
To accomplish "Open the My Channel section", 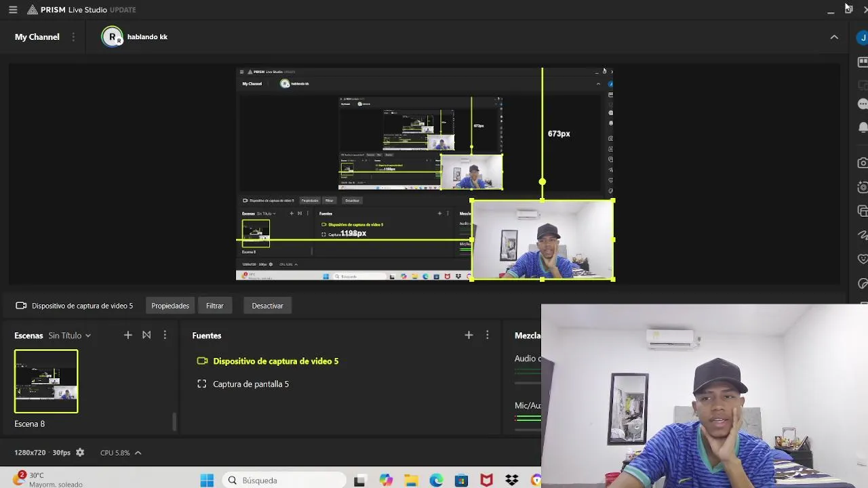I will tap(37, 37).
